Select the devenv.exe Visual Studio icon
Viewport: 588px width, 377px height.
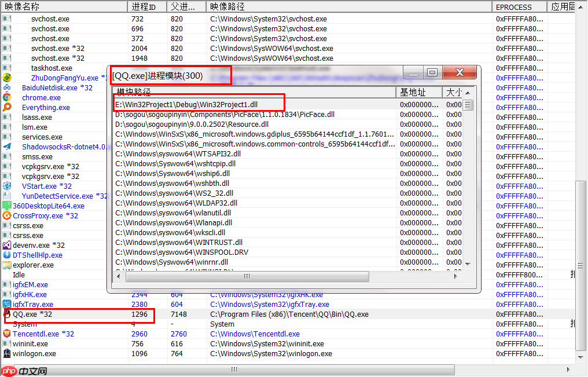tap(6, 245)
